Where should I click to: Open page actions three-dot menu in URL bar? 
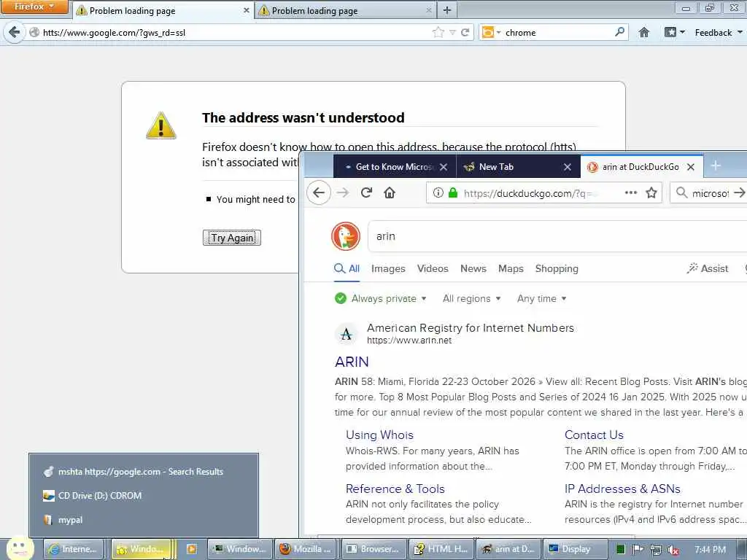pyautogui.click(x=631, y=192)
